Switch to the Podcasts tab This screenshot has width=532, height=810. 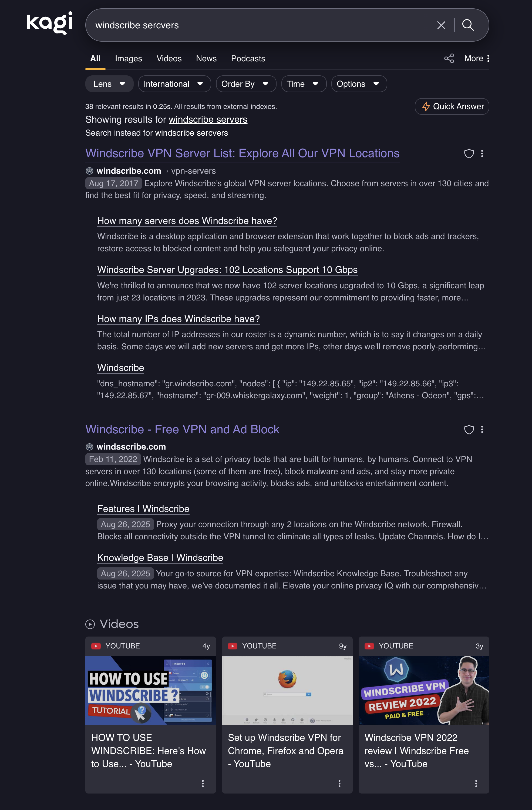click(x=248, y=59)
